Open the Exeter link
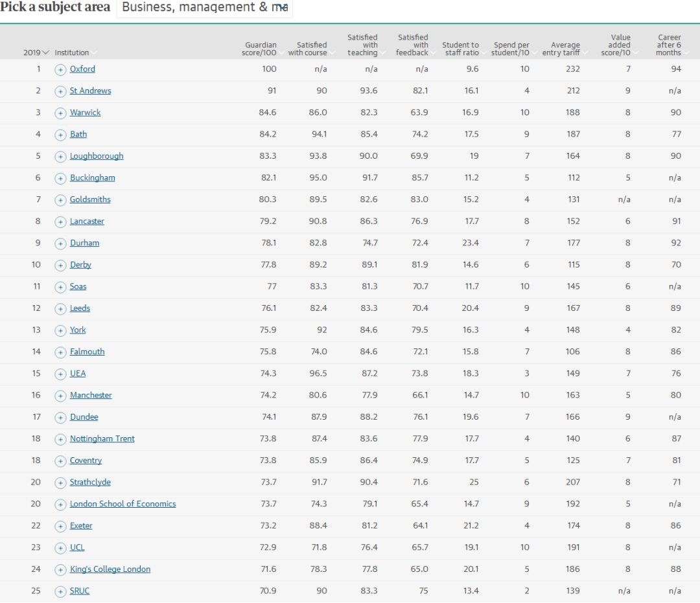Image resolution: width=700 pixels, height=603 pixels. click(x=81, y=526)
